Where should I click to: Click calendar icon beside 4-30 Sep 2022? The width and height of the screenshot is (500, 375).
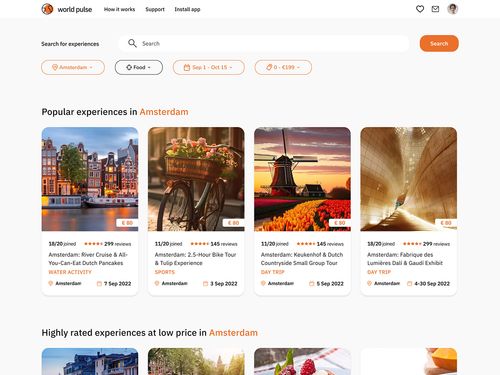pos(410,284)
